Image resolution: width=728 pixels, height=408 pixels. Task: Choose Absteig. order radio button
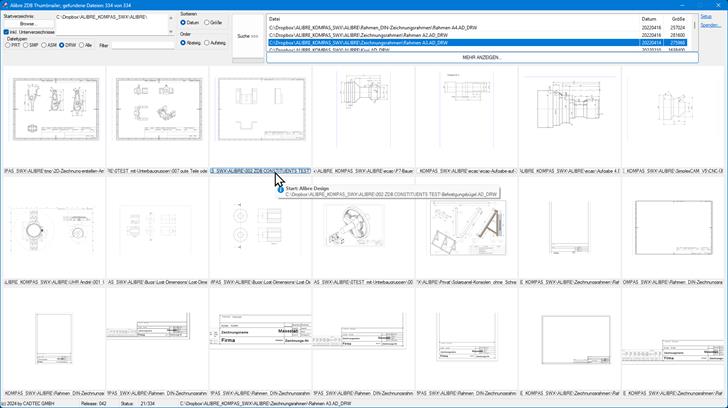click(x=183, y=43)
